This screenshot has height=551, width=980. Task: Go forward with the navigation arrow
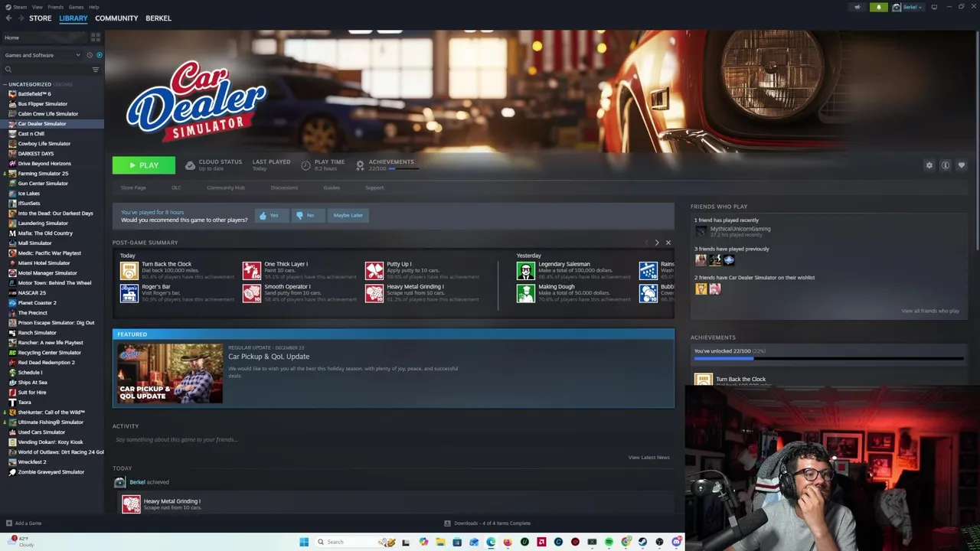(x=20, y=18)
